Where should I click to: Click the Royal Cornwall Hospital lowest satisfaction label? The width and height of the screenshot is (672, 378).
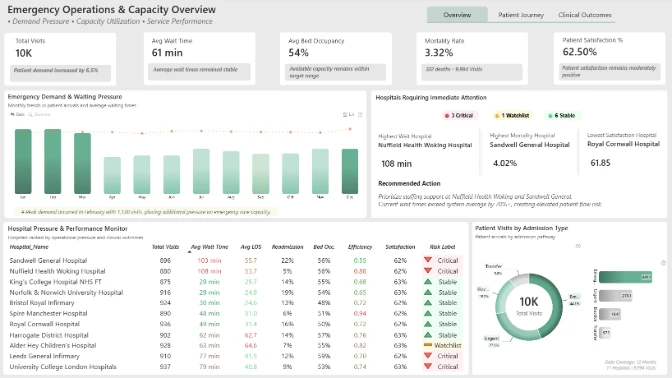pos(623,144)
